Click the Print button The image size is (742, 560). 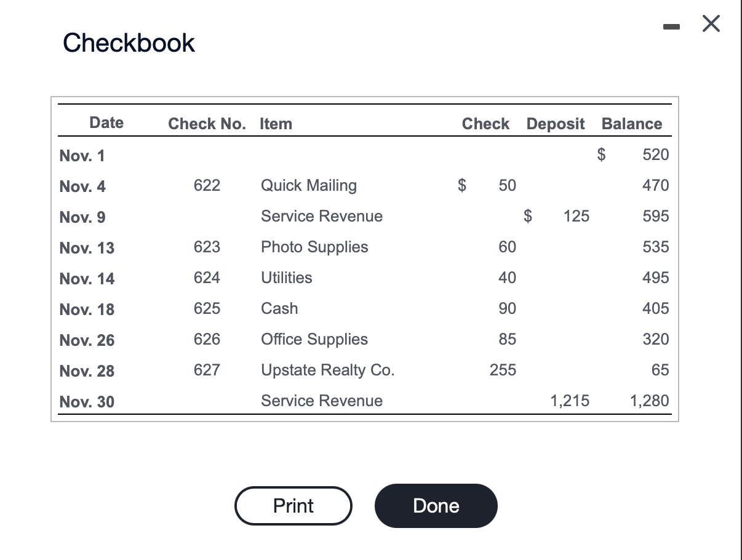pyautogui.click(x=293, y=506)
